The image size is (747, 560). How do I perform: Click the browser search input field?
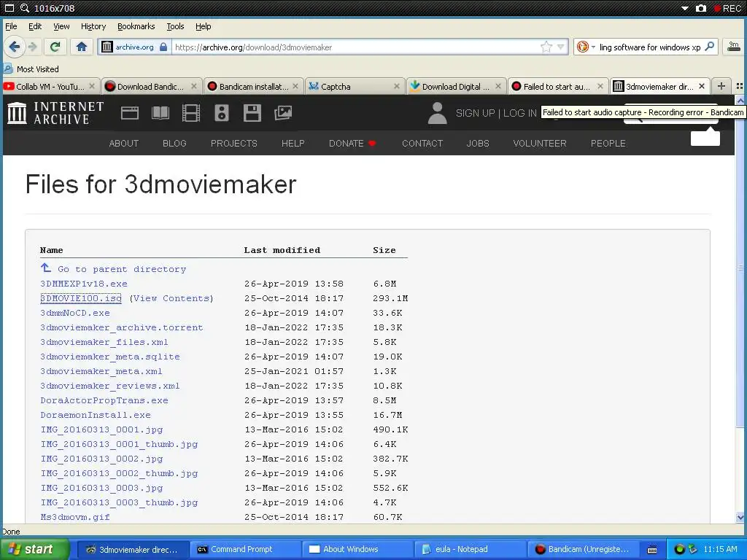coord(650,47)
